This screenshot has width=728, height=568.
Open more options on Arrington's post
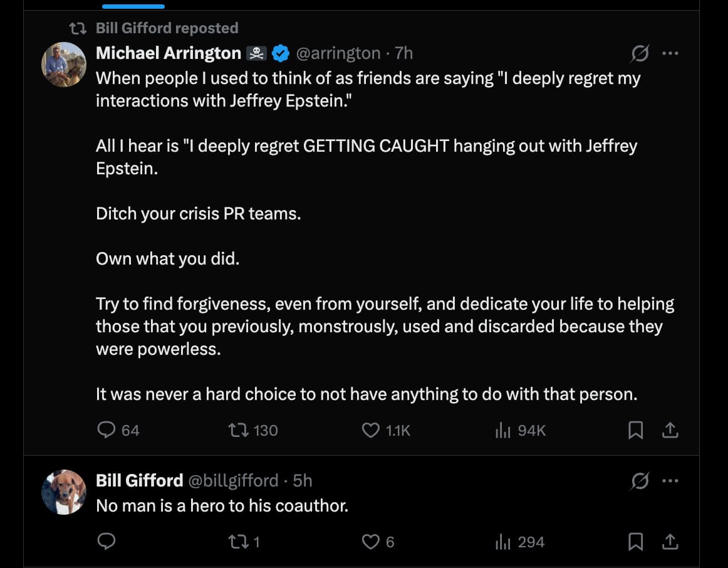click(x=670, y=54)
